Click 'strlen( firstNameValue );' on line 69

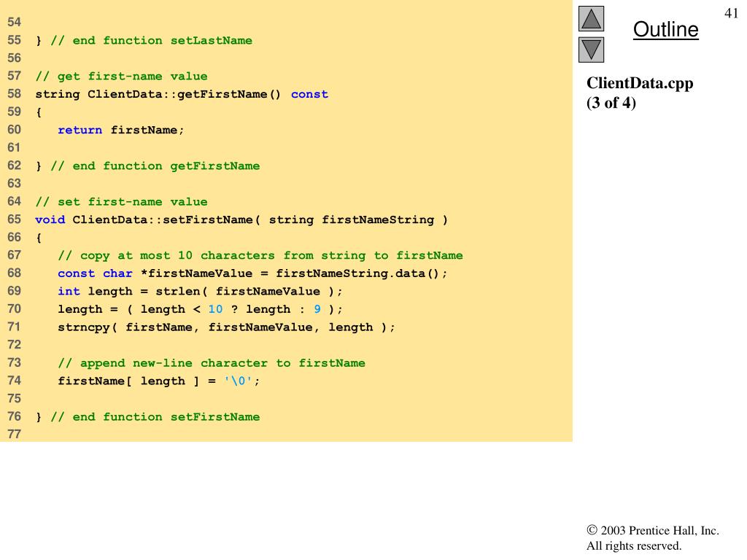(x=249, y=292)
